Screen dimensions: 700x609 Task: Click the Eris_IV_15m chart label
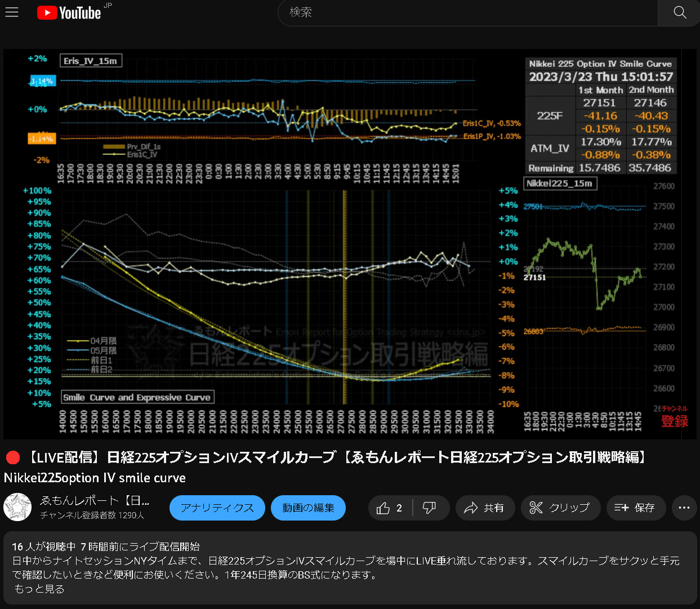point(91,61)
